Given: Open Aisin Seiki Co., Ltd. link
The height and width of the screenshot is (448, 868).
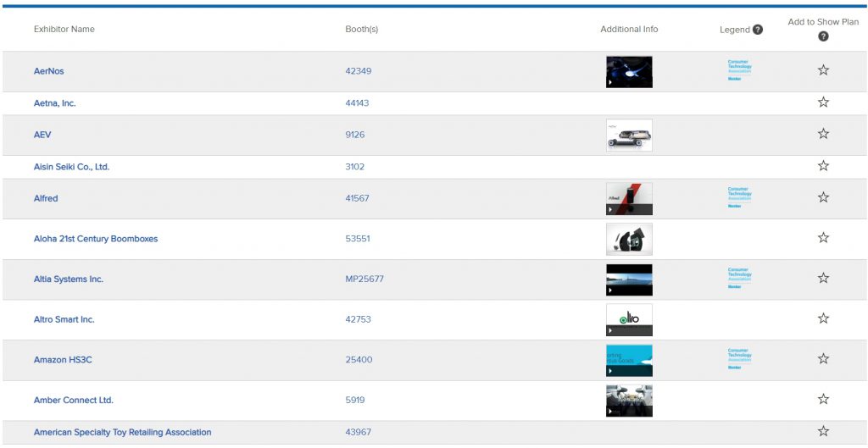Looking at the screenshot, I should click(x=71, y=167).
